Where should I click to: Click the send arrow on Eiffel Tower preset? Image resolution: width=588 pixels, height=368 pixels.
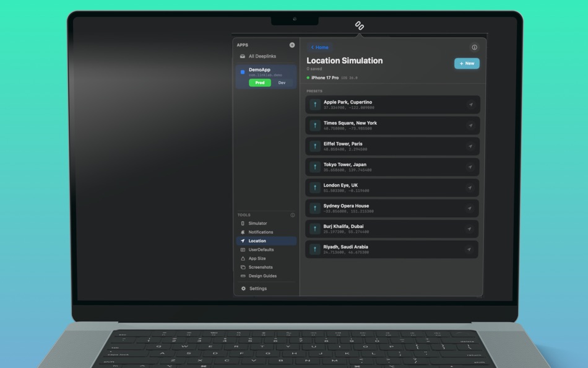[x=471, y=146]
